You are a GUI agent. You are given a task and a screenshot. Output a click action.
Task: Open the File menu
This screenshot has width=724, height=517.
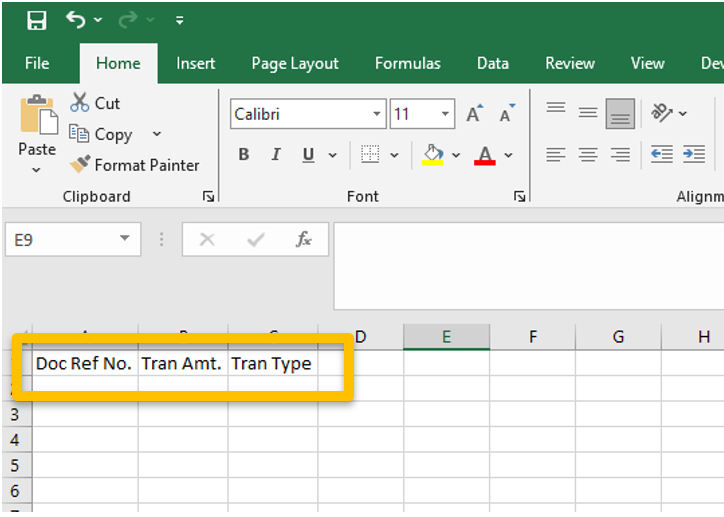[37, 63]
